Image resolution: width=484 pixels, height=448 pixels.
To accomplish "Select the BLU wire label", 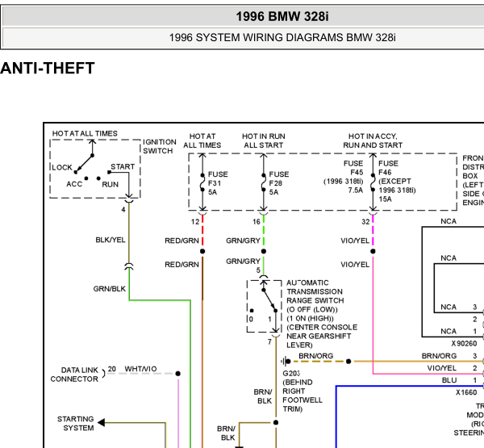I will tap(449, 380).
